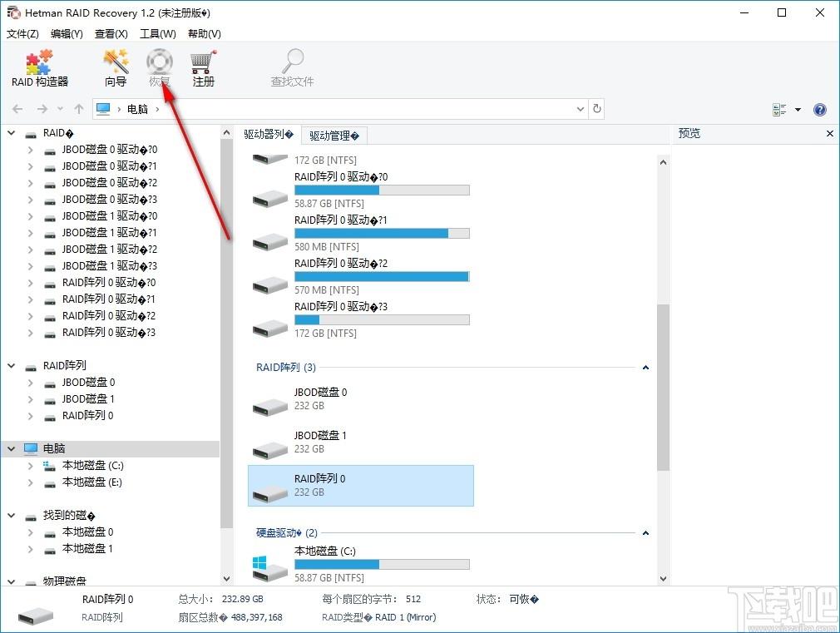
Task: Expand the address bar dropdown
Action: coord(581,109)
